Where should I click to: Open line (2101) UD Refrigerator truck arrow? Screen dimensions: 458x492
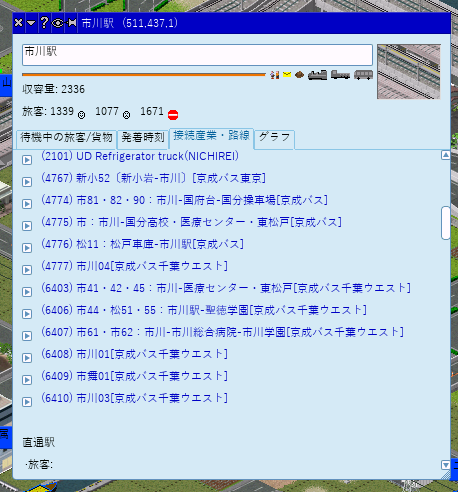click(27, 160)
